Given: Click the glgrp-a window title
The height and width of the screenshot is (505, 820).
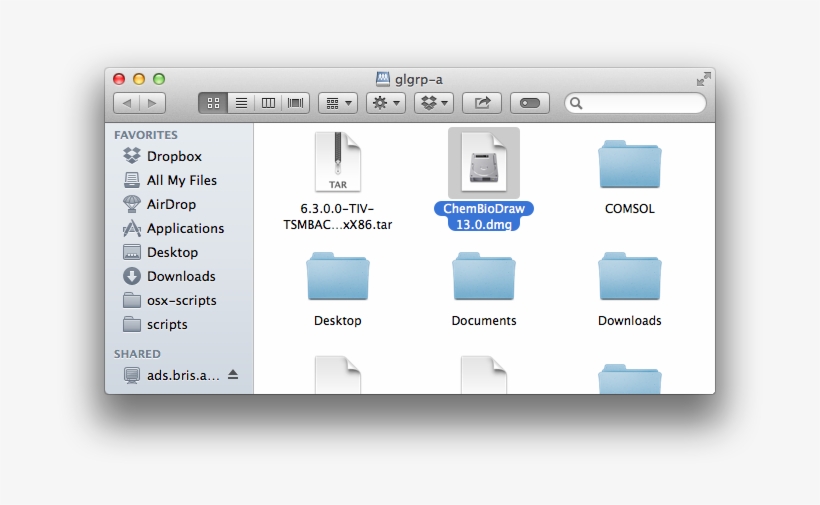Looking at the screenshot, I should [419, 79].
